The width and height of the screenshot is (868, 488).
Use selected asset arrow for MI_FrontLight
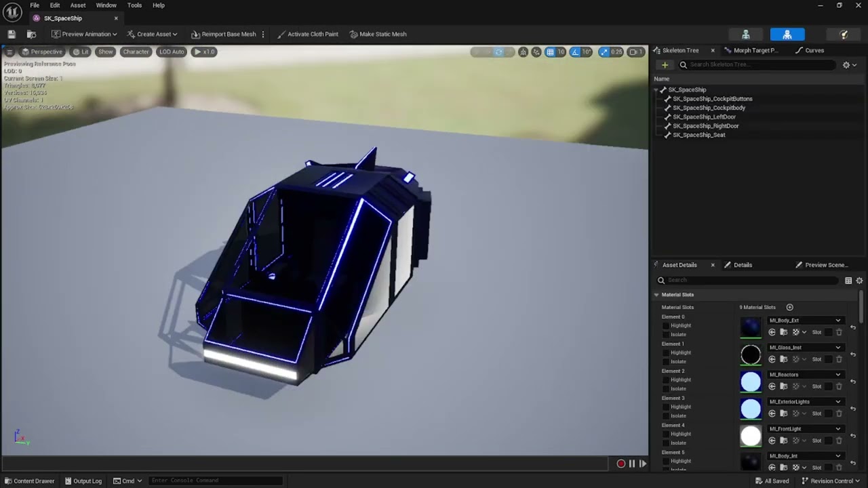pyautogui.click(x=772, y=441)
